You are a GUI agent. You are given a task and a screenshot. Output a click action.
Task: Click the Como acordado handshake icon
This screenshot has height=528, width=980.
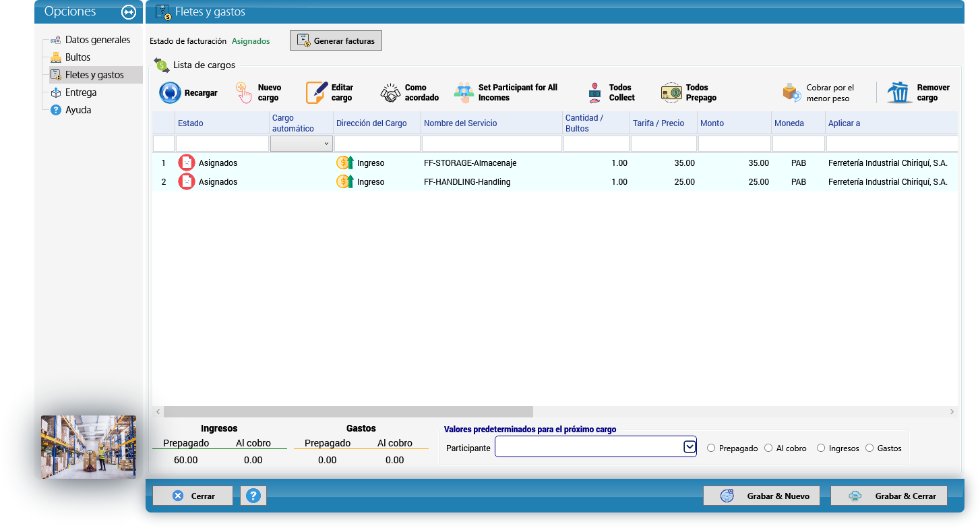[x=390, y=93]
